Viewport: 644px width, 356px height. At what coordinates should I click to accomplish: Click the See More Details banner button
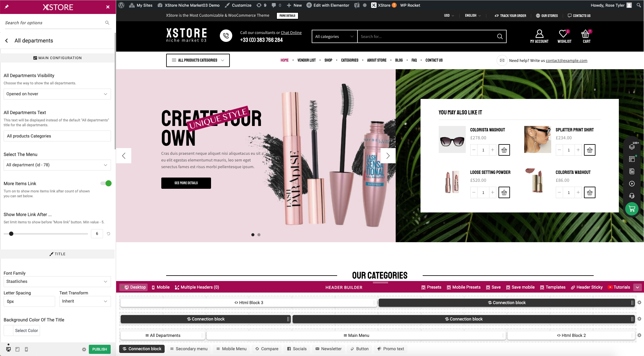click(186, 183)
